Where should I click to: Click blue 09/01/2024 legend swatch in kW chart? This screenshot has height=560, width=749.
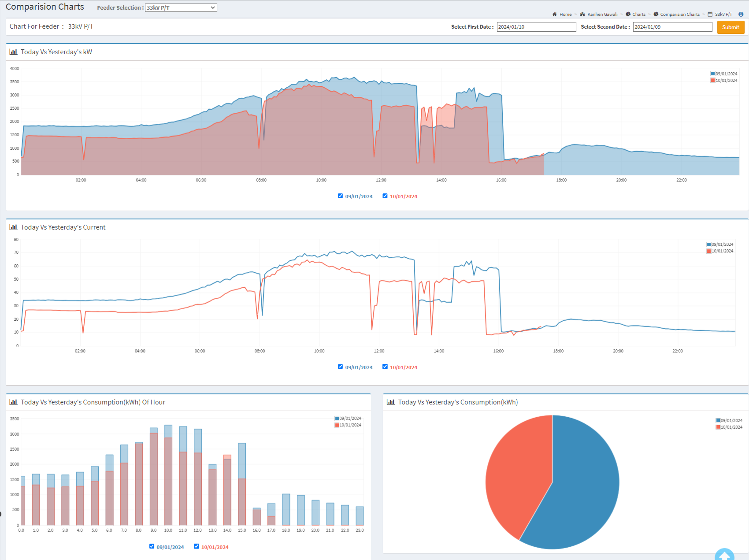coord(713,74)
